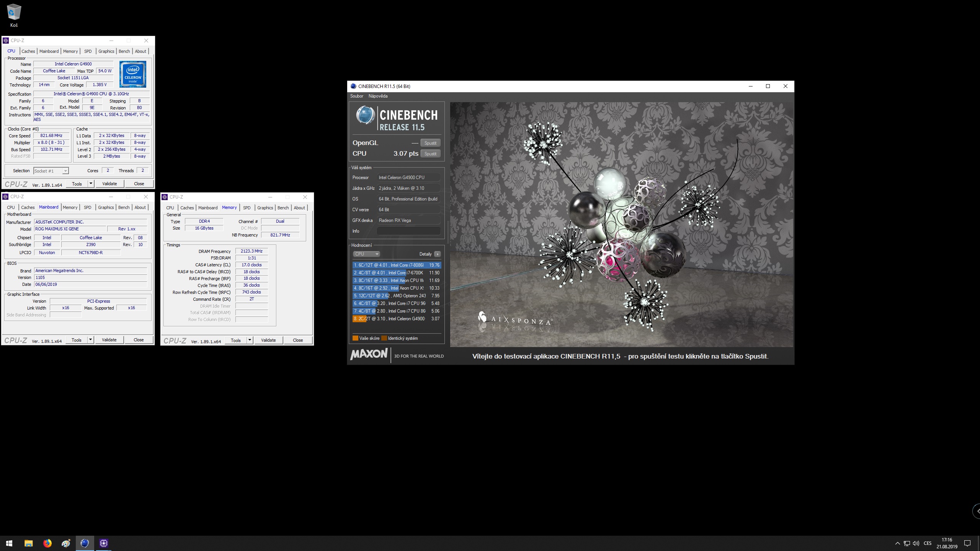
Task: Launch Firefox from the taskbar
Action: (x=47, y=543)
